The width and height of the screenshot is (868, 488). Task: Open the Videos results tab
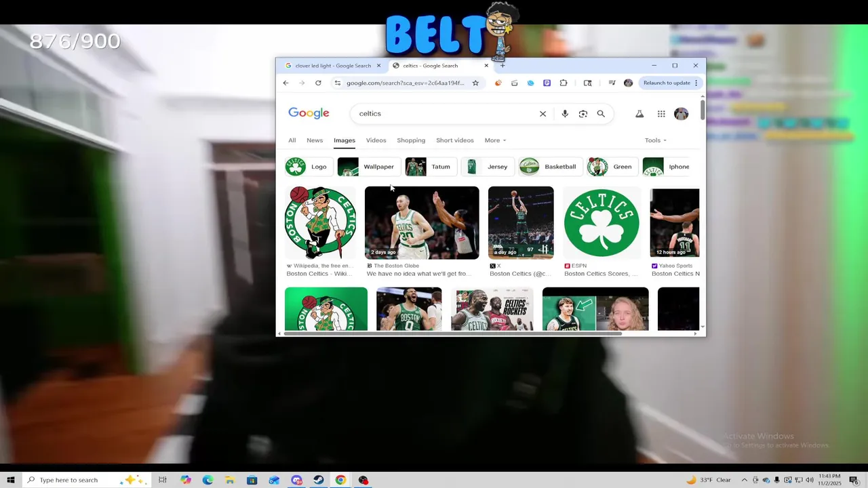point(376,140)
